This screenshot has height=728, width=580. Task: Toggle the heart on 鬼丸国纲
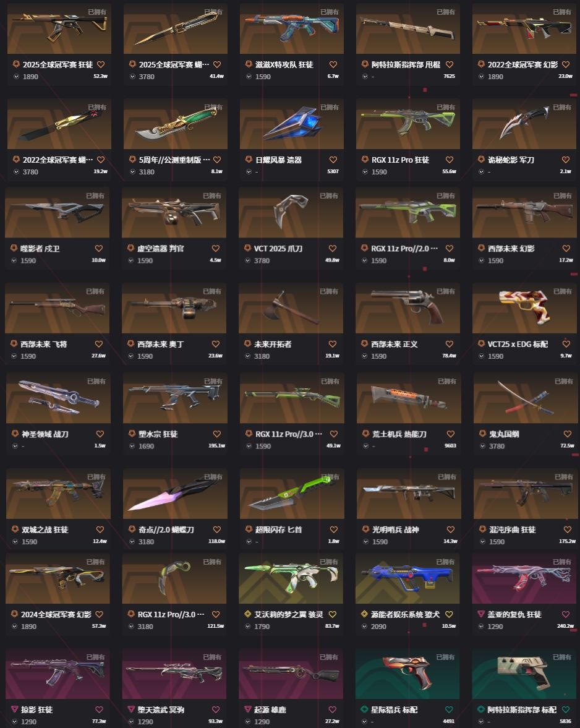click(x=568, y=434)
